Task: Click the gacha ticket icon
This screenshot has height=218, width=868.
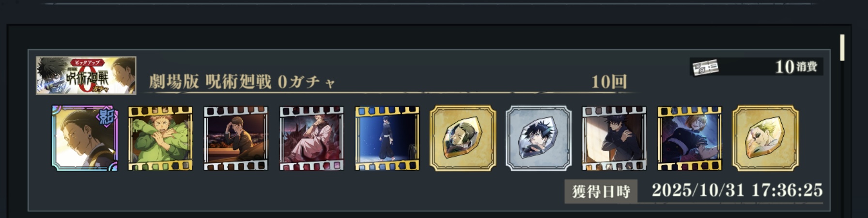Action: [705, 67]
